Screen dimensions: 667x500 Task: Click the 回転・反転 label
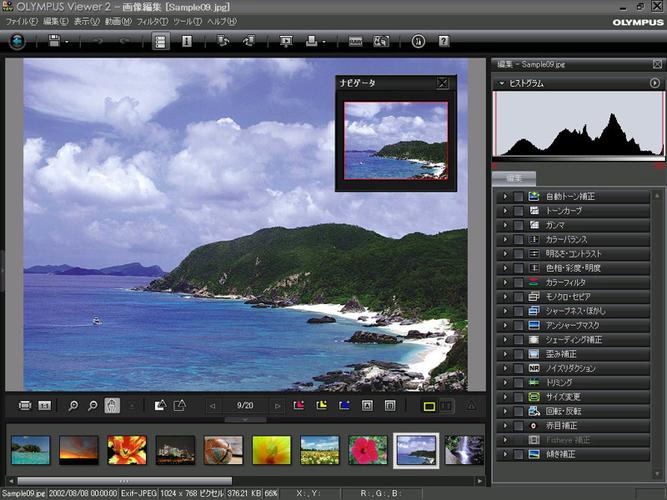coord(565,411)
